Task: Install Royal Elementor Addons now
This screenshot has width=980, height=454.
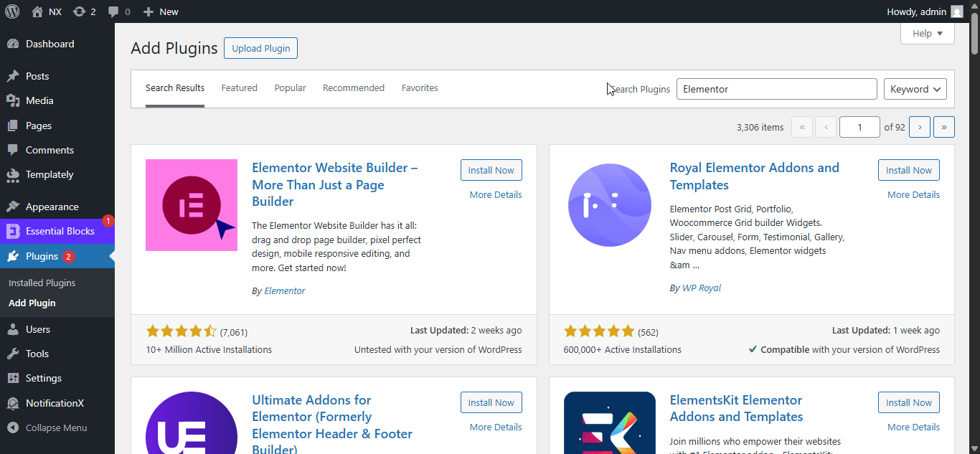Action: (x=909, y=170)
